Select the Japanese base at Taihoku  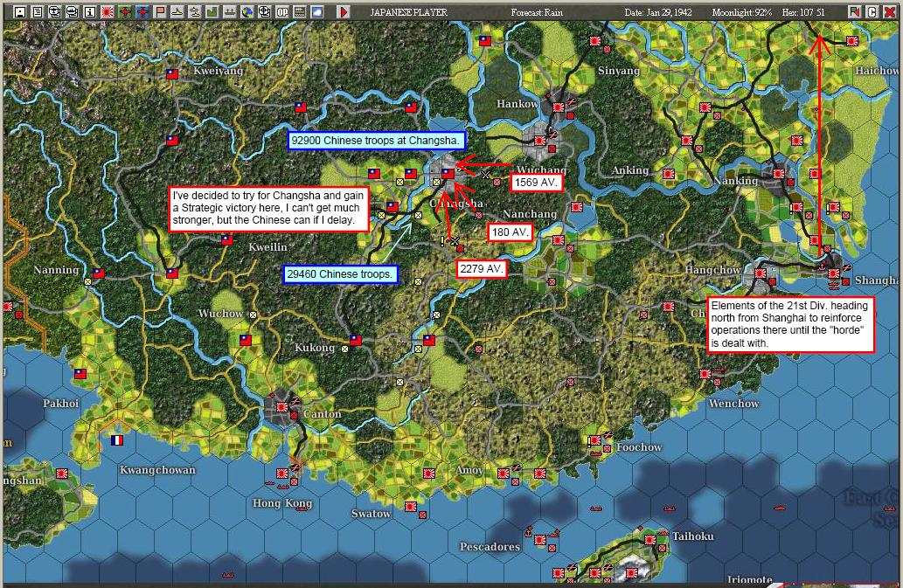(650, 540)
